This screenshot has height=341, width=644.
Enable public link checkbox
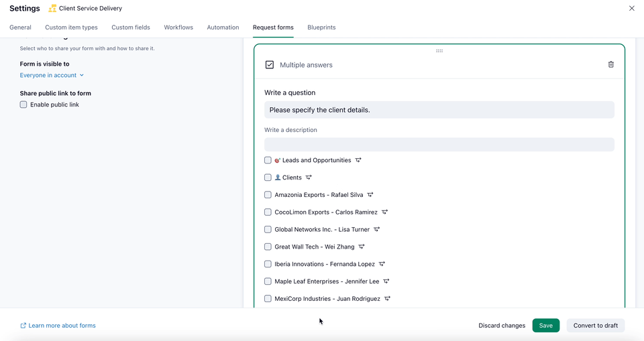23,105
